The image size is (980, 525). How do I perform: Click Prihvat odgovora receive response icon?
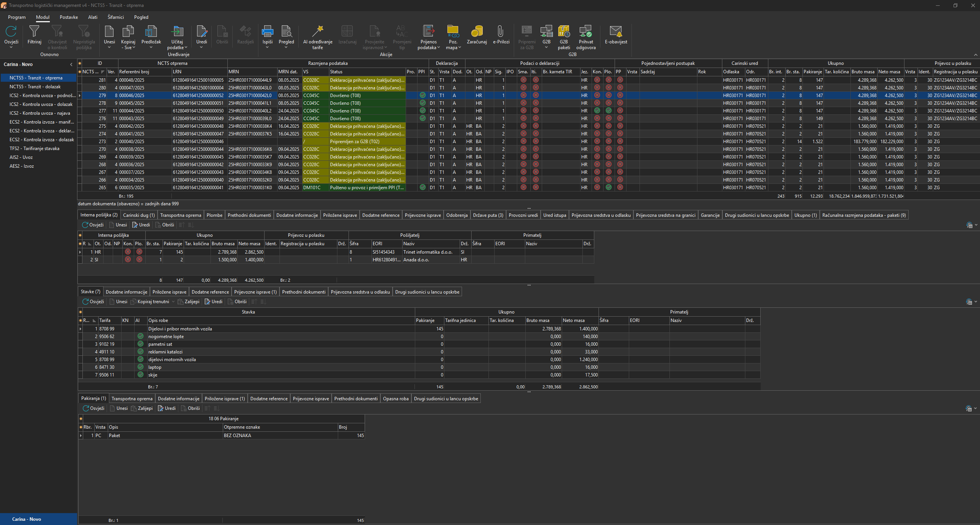(x=586, y=31)
